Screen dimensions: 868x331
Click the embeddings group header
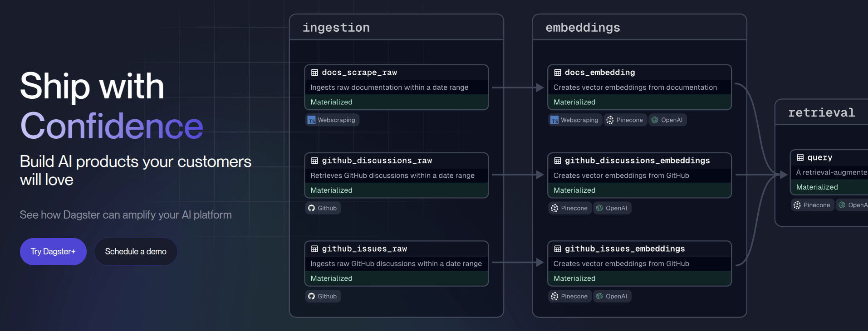click(639, 27)
